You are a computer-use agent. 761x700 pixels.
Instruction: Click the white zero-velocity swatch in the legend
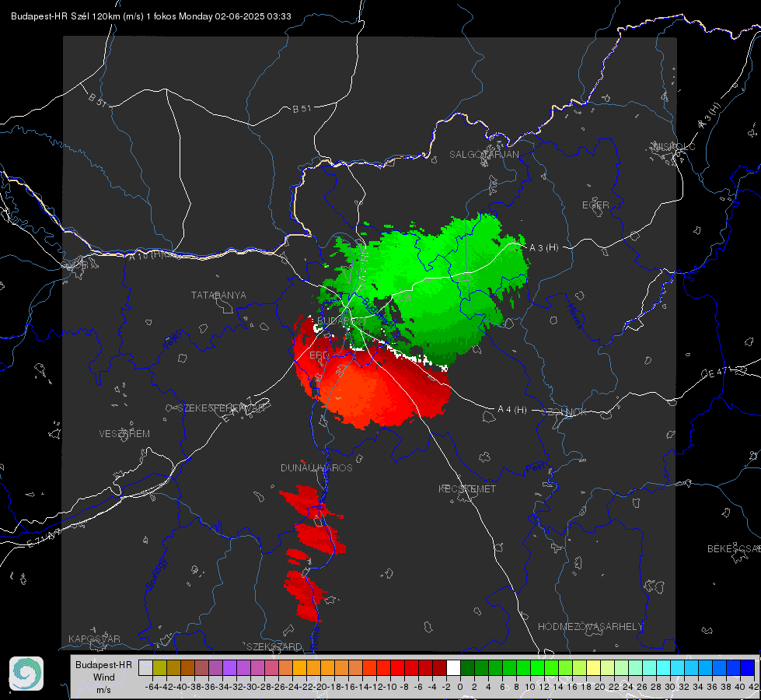(453, 667)
